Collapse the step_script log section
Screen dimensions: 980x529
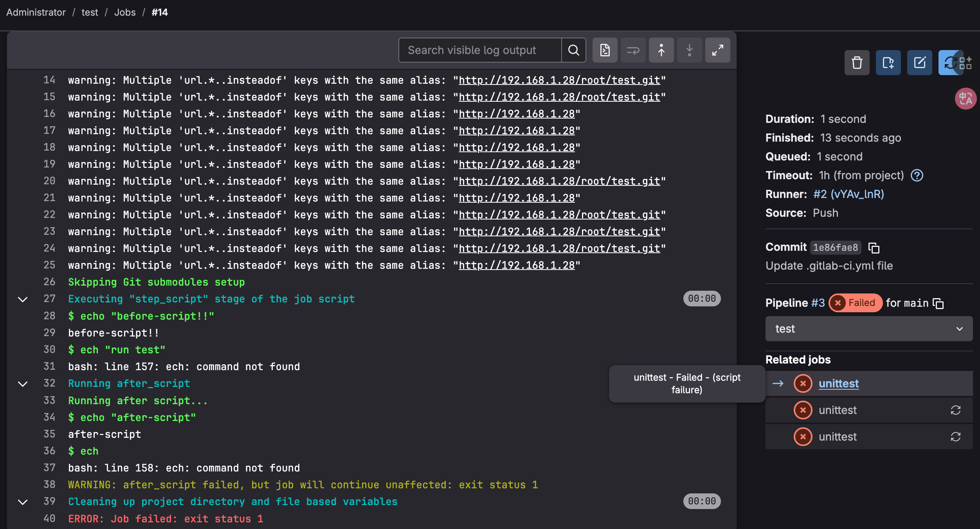23,299
